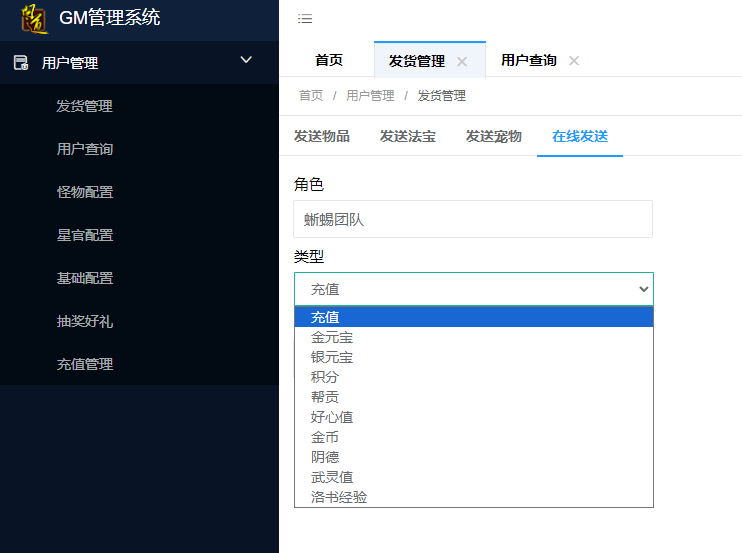Choose 银元宝 from the type list
The width and height of the screenshot is (742, 553).
click(x=332, y=357)
